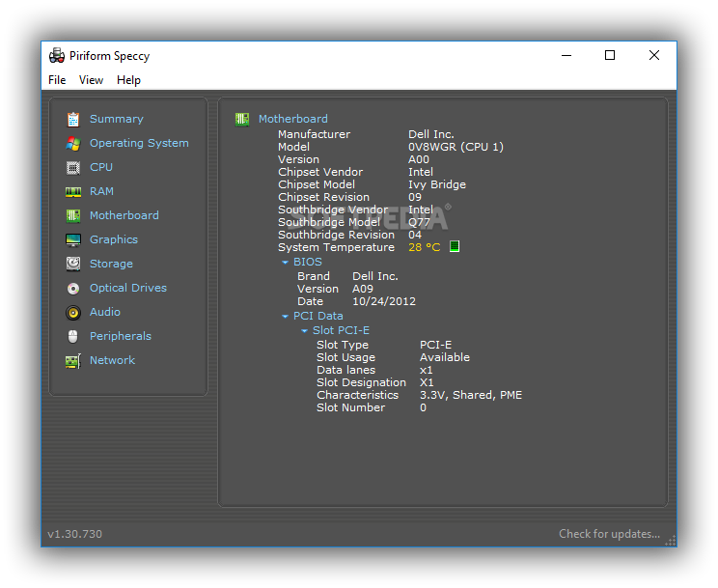This screenshot has height=588, width=718.
Task: Click the version number v1.30.730
Action: click(74, 534)
